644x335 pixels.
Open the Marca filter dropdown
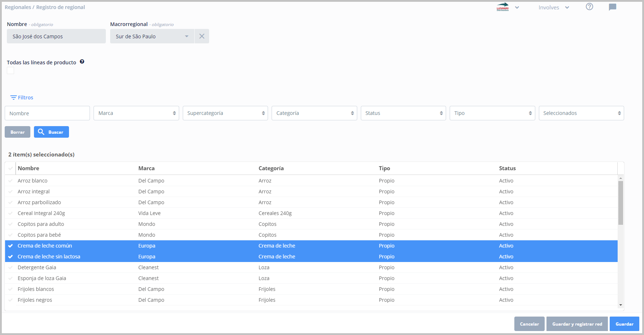click(x=136, y=113)
